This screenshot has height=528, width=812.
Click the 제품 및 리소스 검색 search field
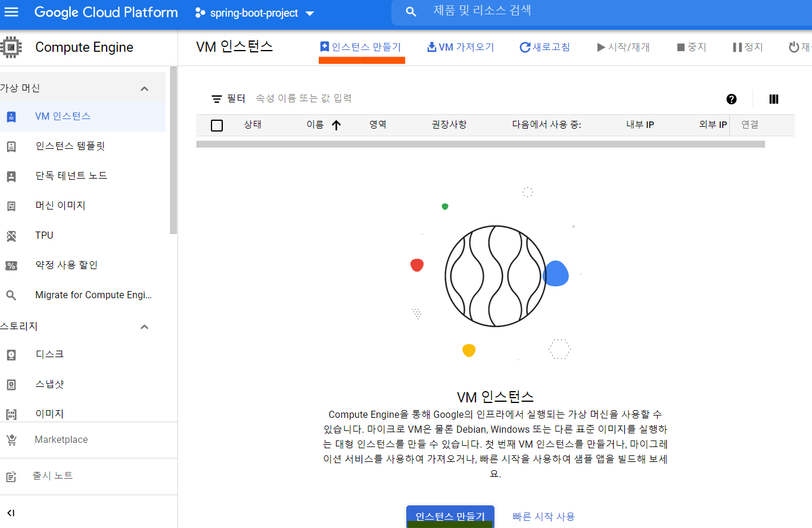tap(602, 12)
